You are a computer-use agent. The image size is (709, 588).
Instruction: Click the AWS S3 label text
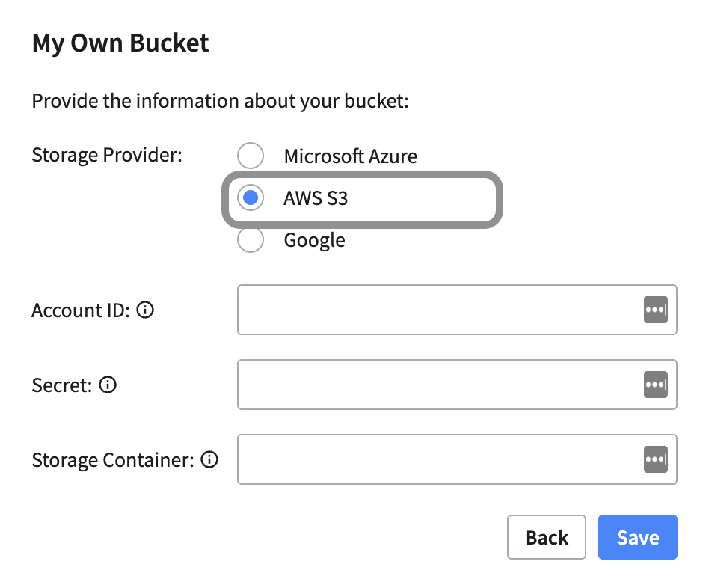(315, 197)
